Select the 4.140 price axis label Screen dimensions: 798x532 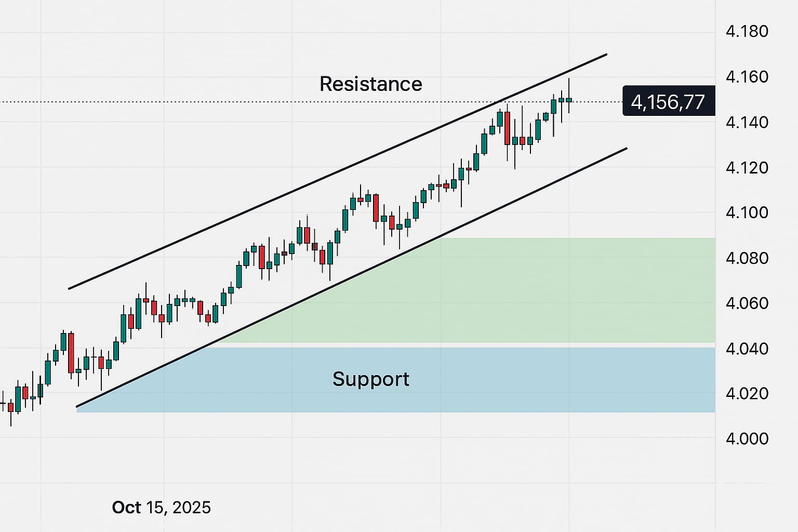point(747,123)
